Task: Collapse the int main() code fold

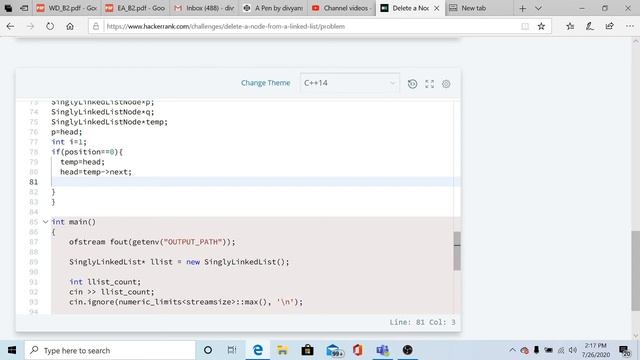Action: [x=46, y=222]
